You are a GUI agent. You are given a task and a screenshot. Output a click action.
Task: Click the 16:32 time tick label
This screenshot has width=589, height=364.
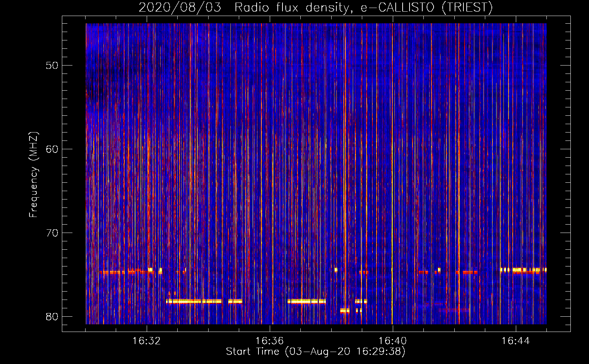pos(147,341)
